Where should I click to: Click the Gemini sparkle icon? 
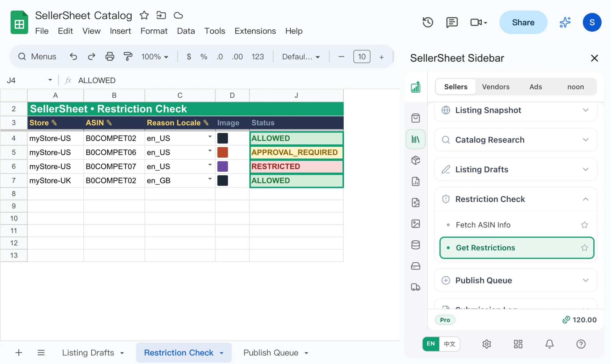coord(565,22)
